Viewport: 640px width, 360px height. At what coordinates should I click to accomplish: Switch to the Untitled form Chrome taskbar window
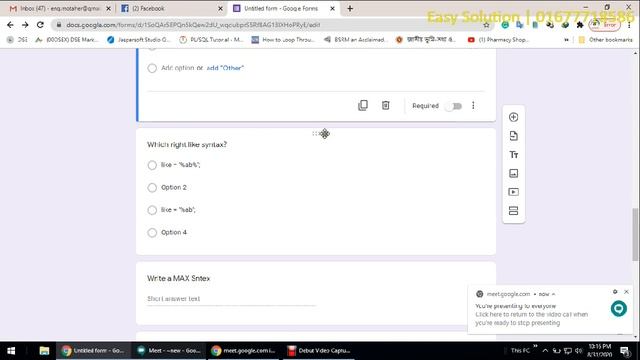93,351
